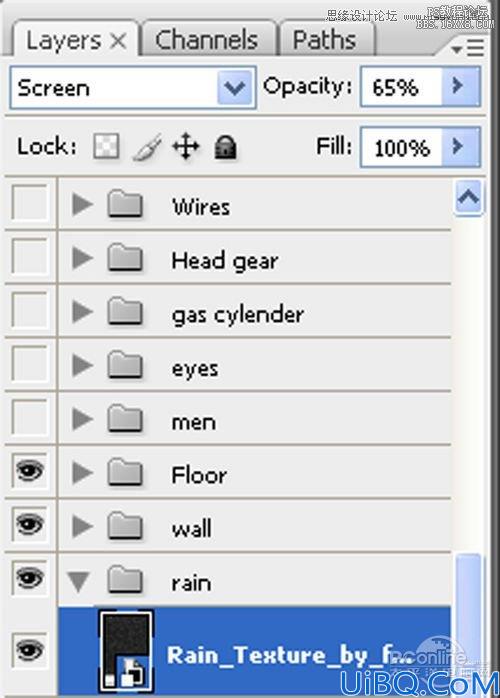This screenshot has height=698, width=500.
Task: Switch to the Paths tab
Action: click(x=325, y=39)
